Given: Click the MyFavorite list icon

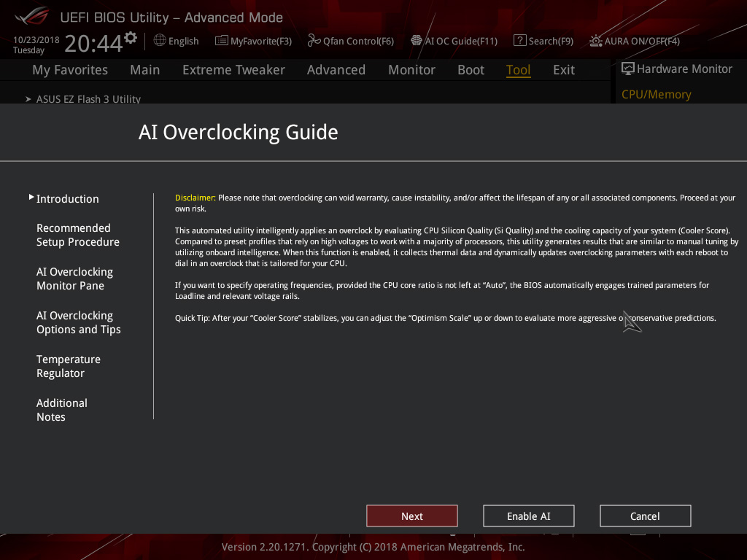Looking at the screenshot, I should point(222,41).
